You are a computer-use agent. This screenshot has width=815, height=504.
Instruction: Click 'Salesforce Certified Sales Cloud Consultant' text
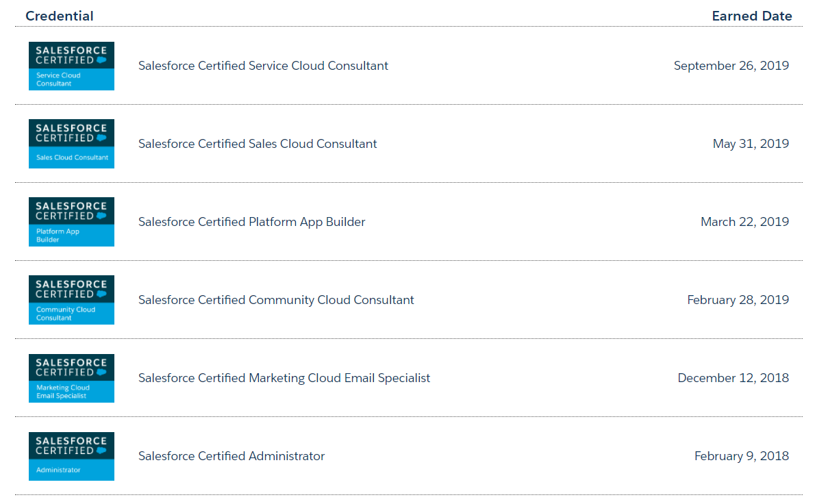pos(258,144)
